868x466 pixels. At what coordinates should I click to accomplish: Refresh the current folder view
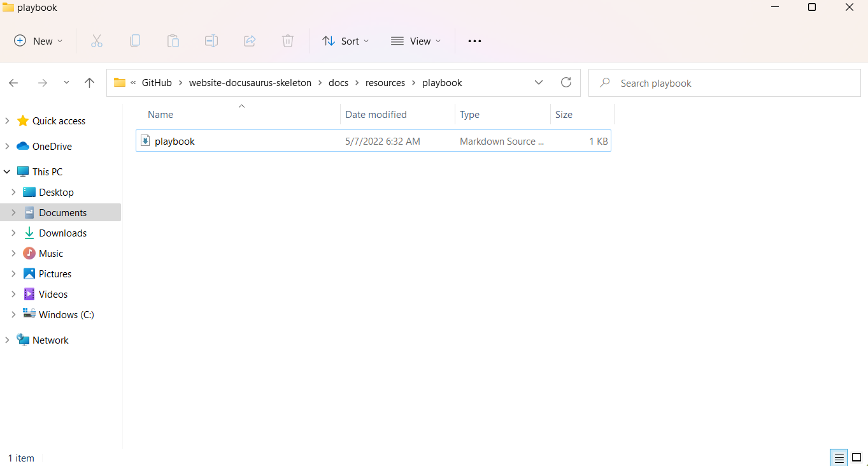(566, 82)
